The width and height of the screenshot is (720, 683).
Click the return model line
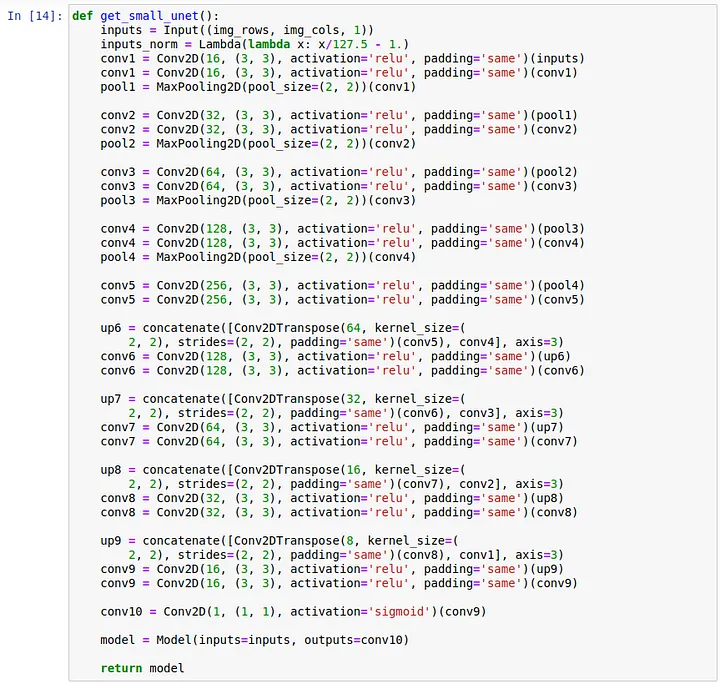pyautogui.click(x=142, y=669)
